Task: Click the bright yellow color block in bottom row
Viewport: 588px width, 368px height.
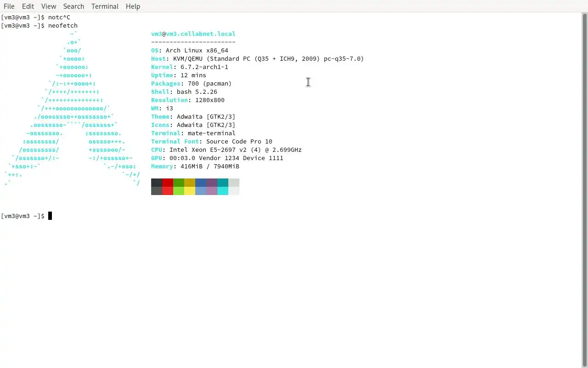Action: tap(190, 191)
